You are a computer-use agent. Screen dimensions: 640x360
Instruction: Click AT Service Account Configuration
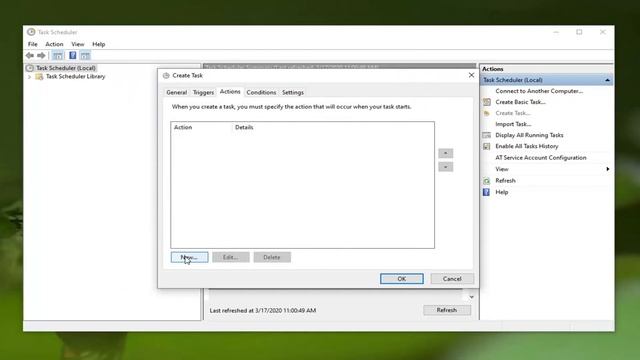click(x=541, y=158)
